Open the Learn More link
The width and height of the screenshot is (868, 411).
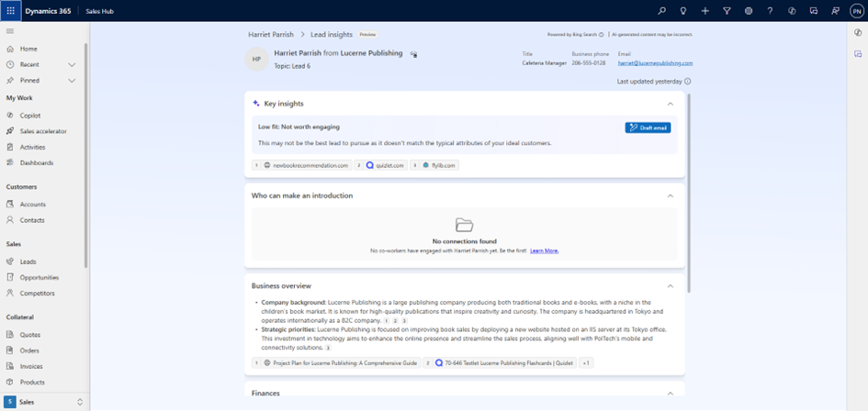coord(544,251)
